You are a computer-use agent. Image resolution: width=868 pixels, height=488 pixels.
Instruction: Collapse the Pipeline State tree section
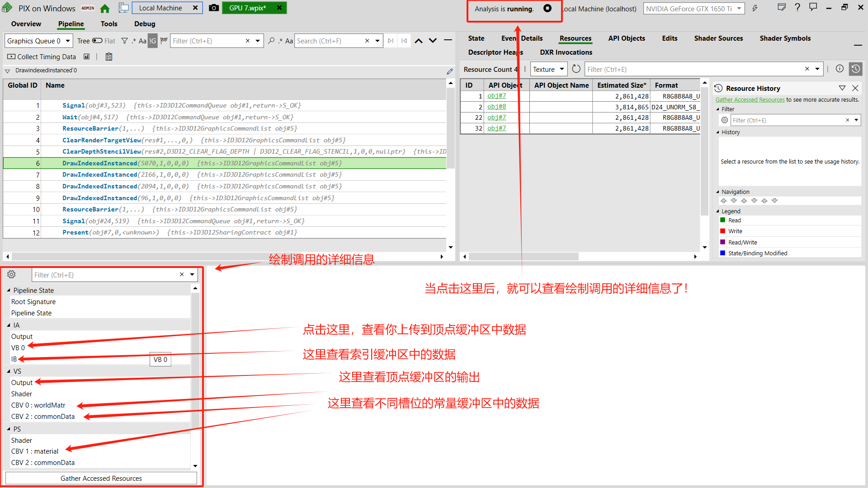(x=9, y=290)
